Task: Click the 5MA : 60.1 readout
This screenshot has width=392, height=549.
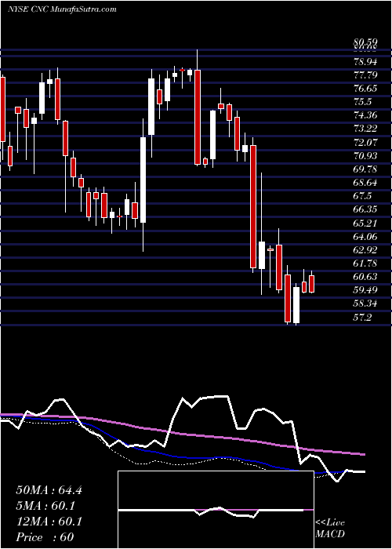Action: 45,506
